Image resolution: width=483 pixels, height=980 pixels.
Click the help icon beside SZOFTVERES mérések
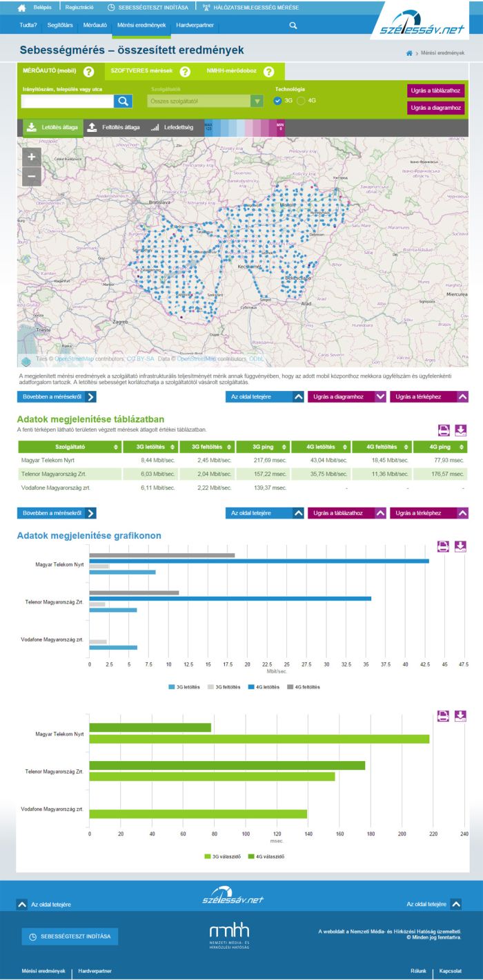[185, 72]
